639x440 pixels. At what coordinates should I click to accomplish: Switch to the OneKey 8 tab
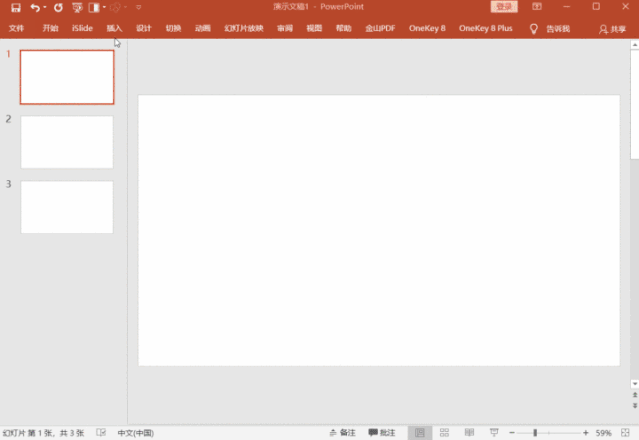(x=427, y=28)
